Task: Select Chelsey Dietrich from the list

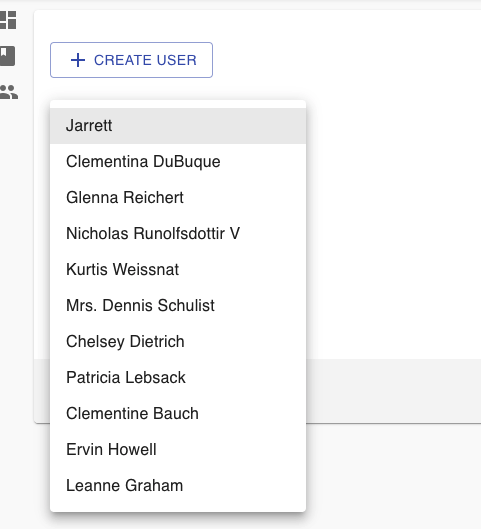Action: click(x=178, y=342)
